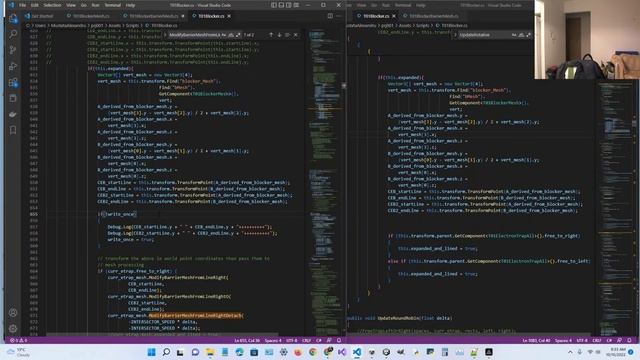
Task: Open Help menu in the right window
Action: coord(421,5)
